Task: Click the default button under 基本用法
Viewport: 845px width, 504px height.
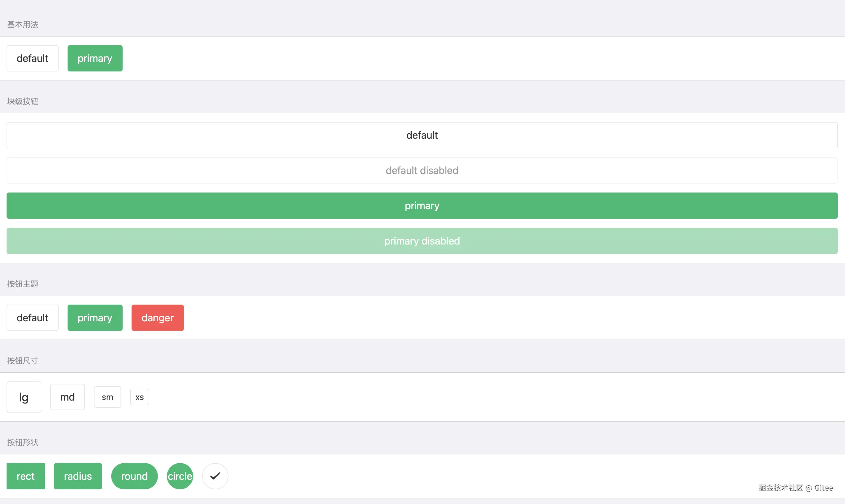Action: tap(32, 58)
